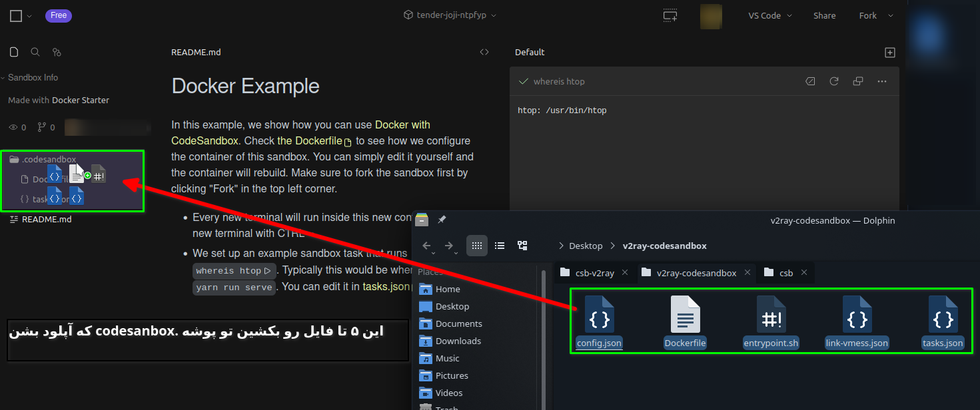Open the source control icon in sidebar

[57, 52]
